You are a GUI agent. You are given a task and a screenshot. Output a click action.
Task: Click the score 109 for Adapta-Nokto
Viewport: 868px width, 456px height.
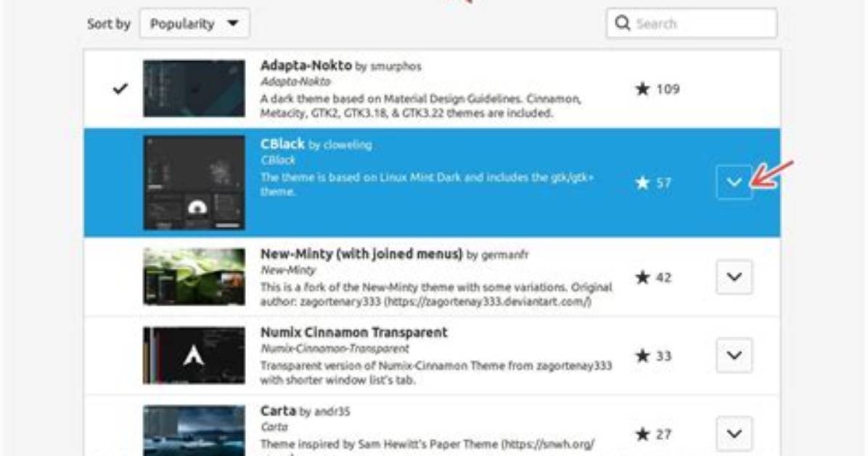click(668, 89)
